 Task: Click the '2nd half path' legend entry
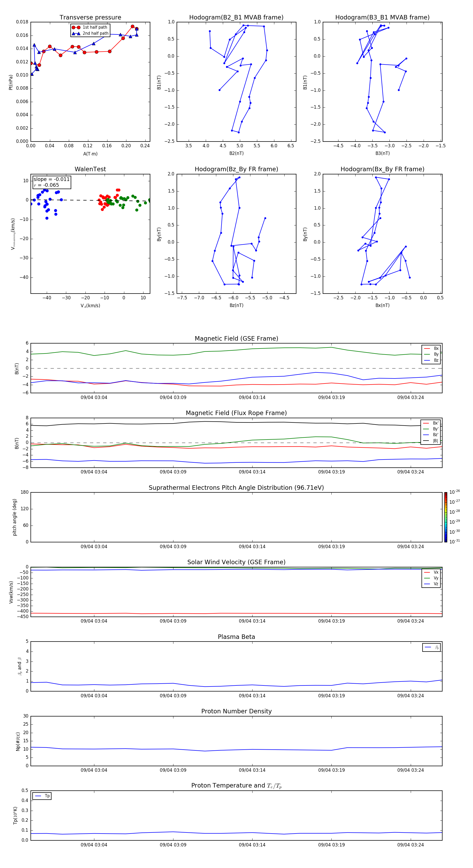90,33
